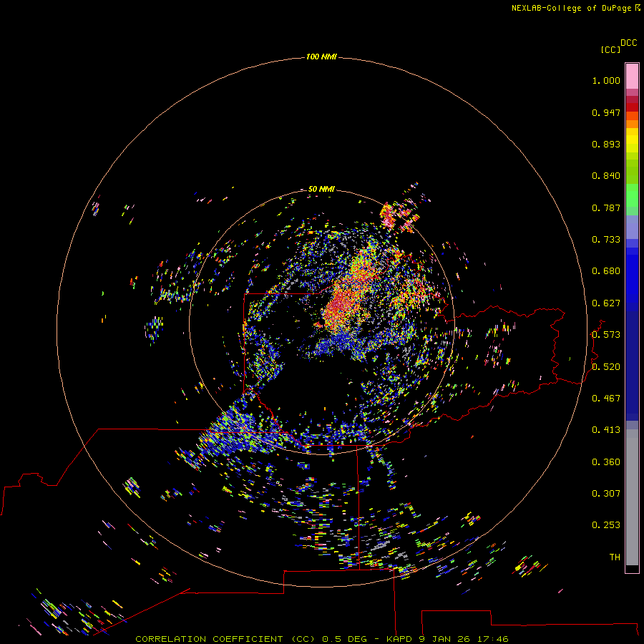Click the 1.000 legend value

(x=606, y=80)
